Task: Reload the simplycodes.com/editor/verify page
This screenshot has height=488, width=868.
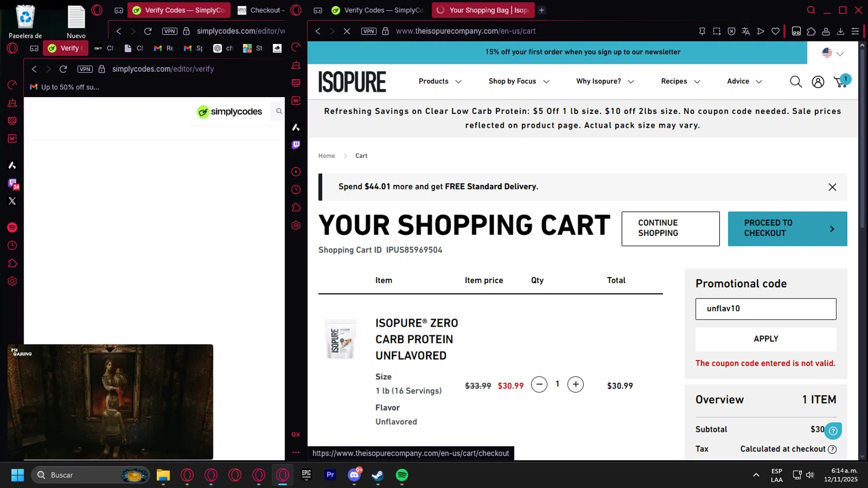Action: pyautogui.click(x=63, y=69)
